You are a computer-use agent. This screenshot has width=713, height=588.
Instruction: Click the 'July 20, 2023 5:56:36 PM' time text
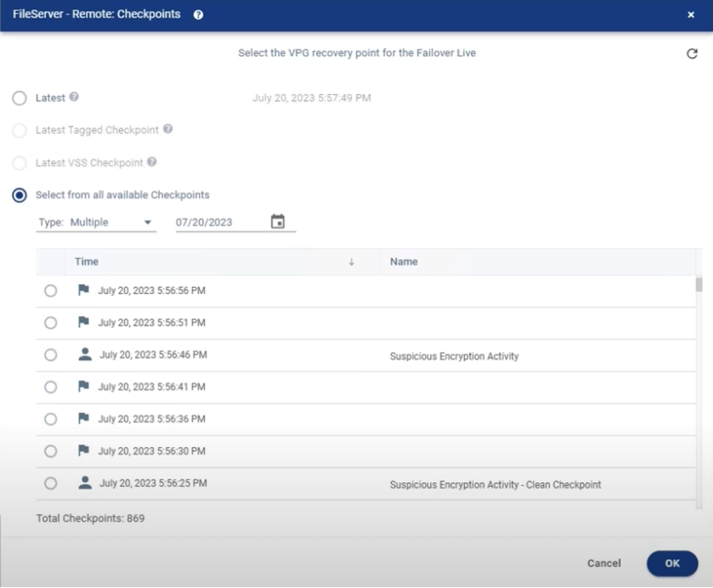(x=152, y=419)
